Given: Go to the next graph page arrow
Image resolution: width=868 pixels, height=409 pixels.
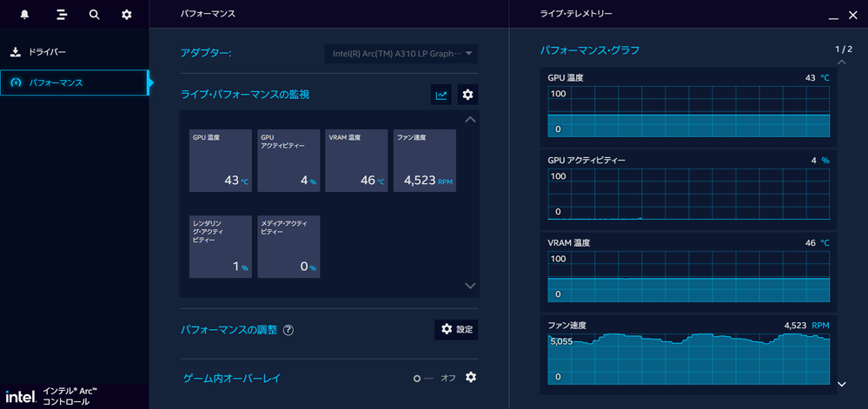Looking at the screenshot, I should point(842,384).
